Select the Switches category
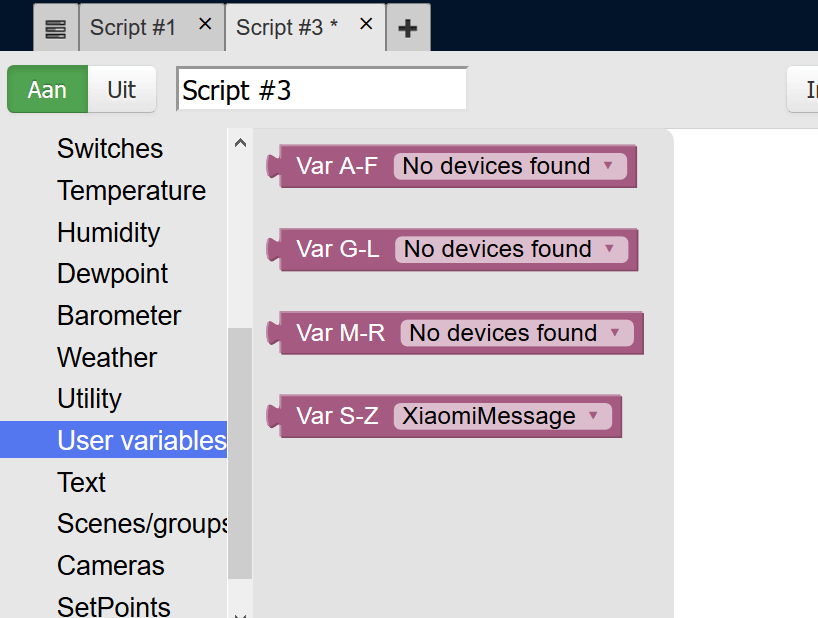This screenshot has width=818, height=618. pyautogui.click(x=110, y=149)
